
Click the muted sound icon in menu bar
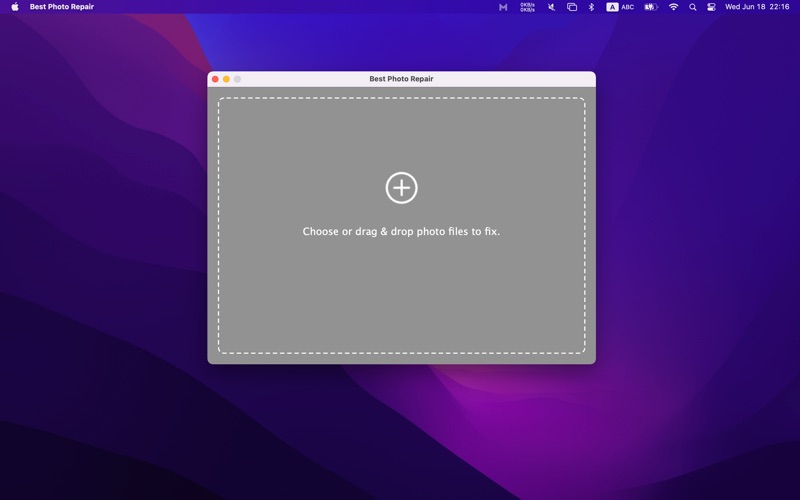[552, 7]
